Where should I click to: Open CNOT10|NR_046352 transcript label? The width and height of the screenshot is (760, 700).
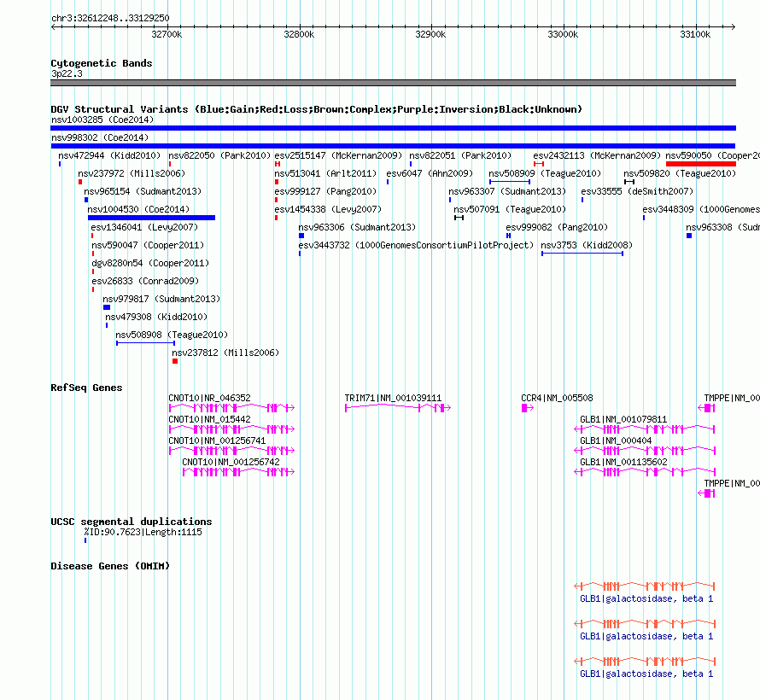tap(209, 398)
